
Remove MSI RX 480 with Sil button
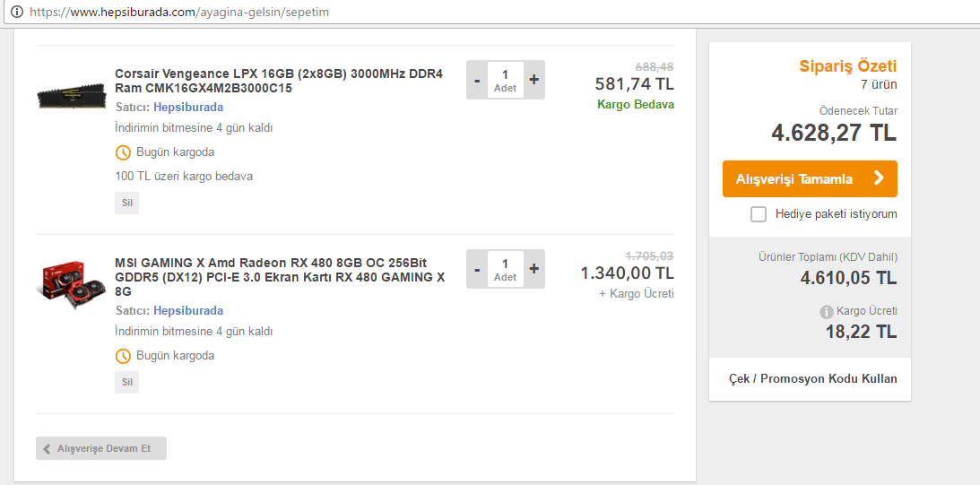127,382
